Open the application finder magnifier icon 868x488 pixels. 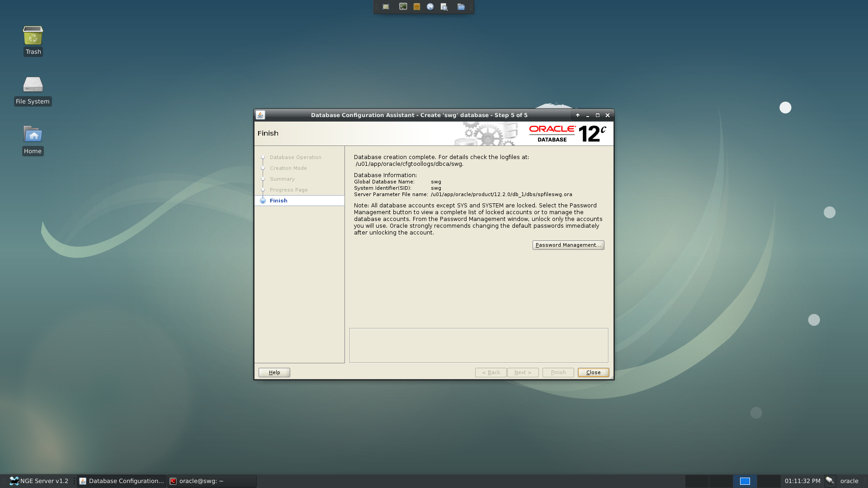[x=444, y=7]
